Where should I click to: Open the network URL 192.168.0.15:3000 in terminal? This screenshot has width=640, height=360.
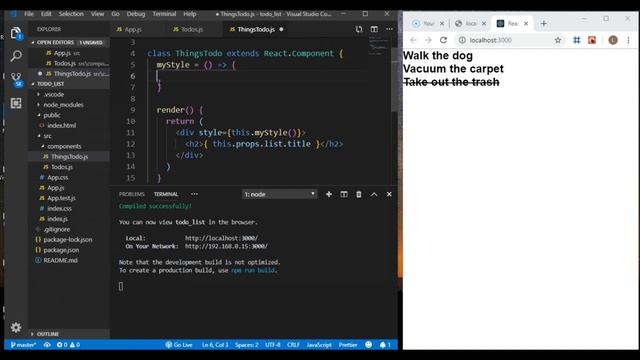(226, 246)
